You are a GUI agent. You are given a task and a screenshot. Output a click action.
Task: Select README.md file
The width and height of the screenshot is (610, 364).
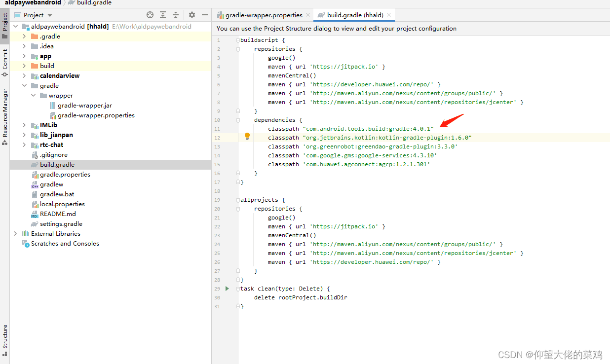point(58,214)
